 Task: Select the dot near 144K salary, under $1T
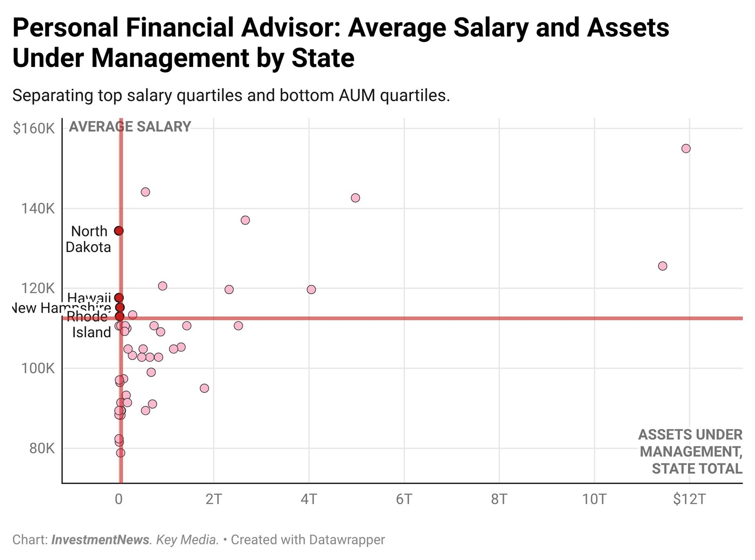(x=145, y=192)
